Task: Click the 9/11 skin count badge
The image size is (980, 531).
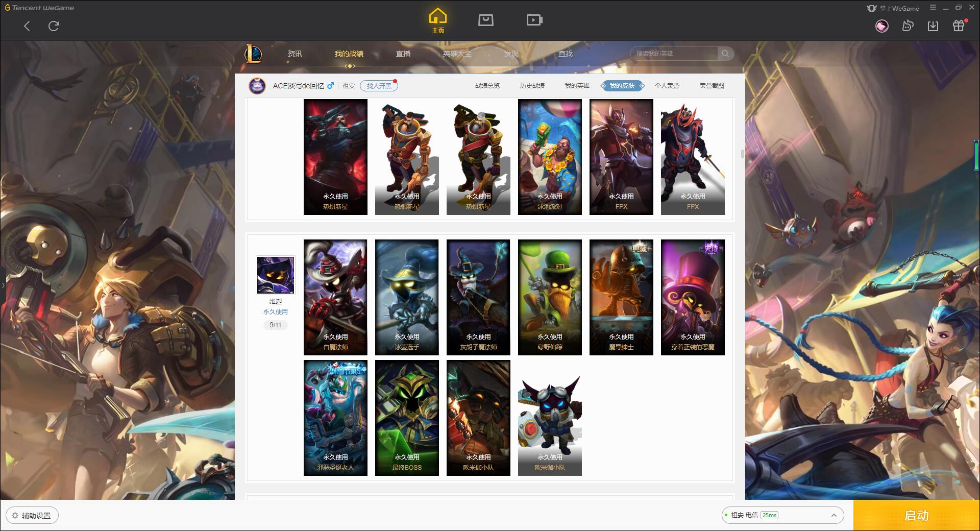Action: (x=276, y=325)
